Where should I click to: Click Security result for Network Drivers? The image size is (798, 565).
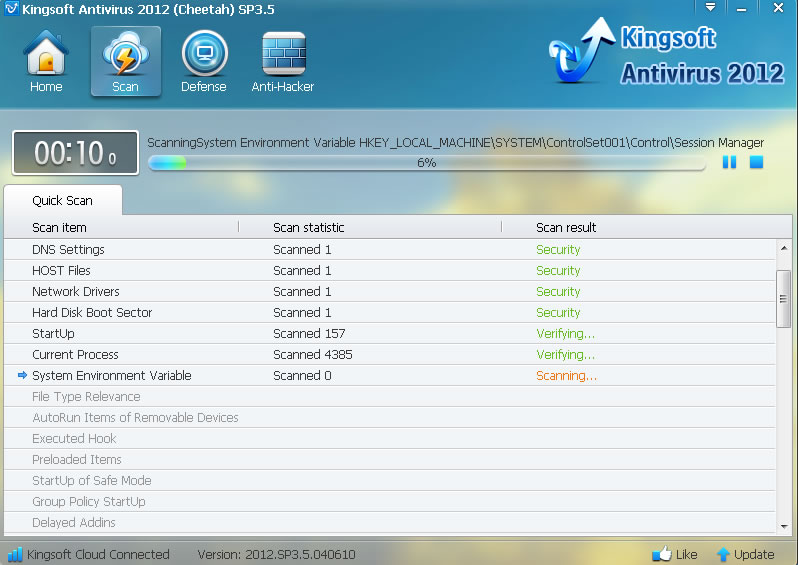pos(558,292)
